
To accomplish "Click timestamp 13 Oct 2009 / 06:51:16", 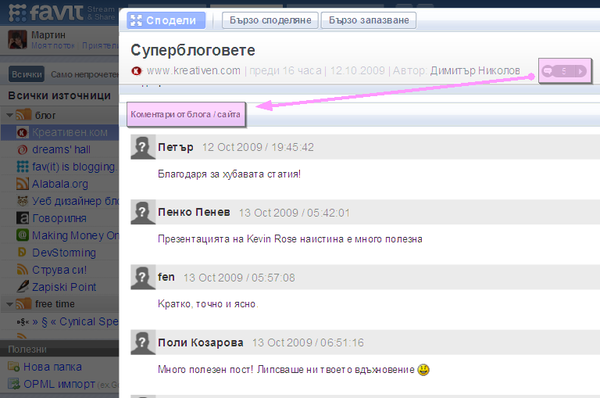I will pyautogui.click(x=308, y=343).
